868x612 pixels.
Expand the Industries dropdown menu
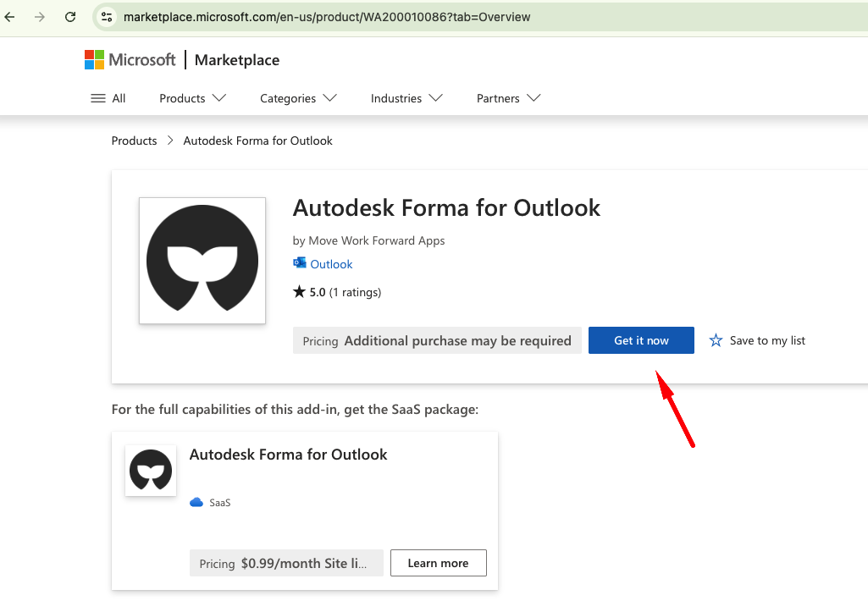[x=406, y=98]
